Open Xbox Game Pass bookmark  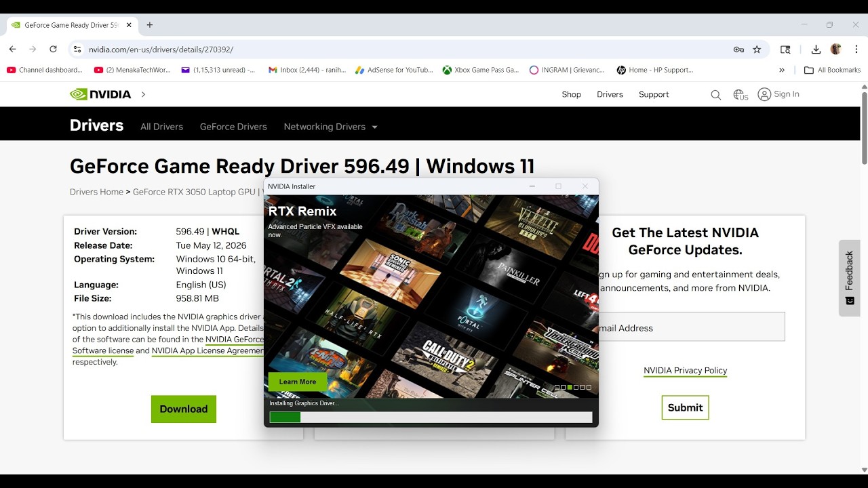point(480,70)
